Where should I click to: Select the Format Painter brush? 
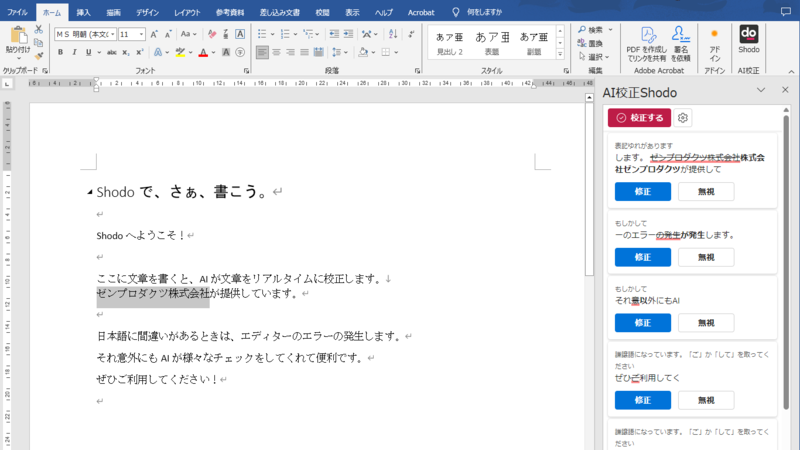point(39,55)
